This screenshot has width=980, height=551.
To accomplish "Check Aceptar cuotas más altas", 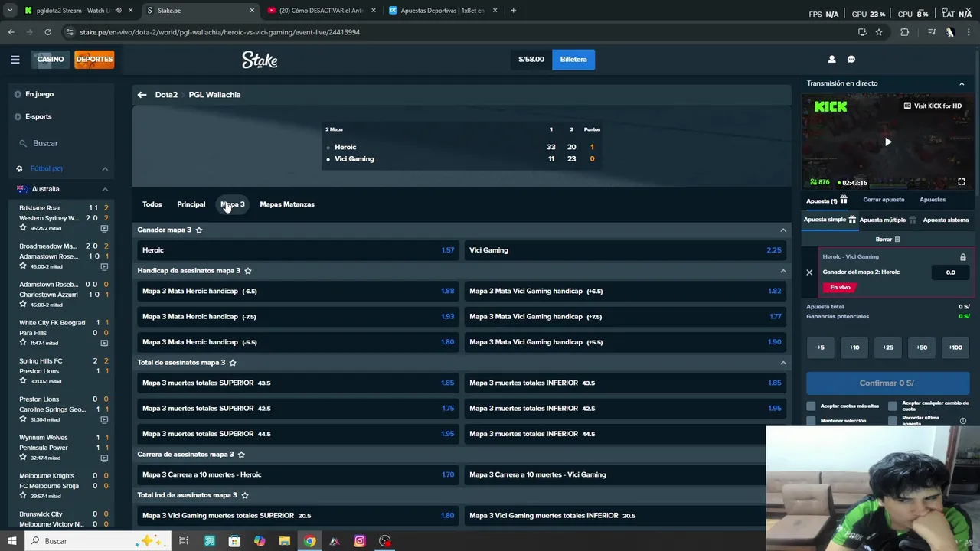I will 812,406.
